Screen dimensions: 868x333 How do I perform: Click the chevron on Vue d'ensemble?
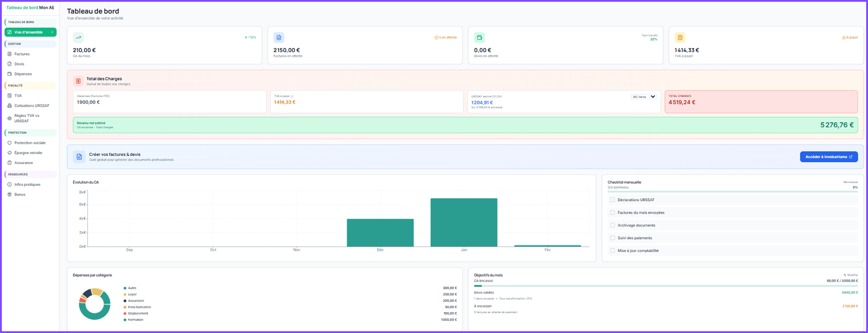[52, 32]
